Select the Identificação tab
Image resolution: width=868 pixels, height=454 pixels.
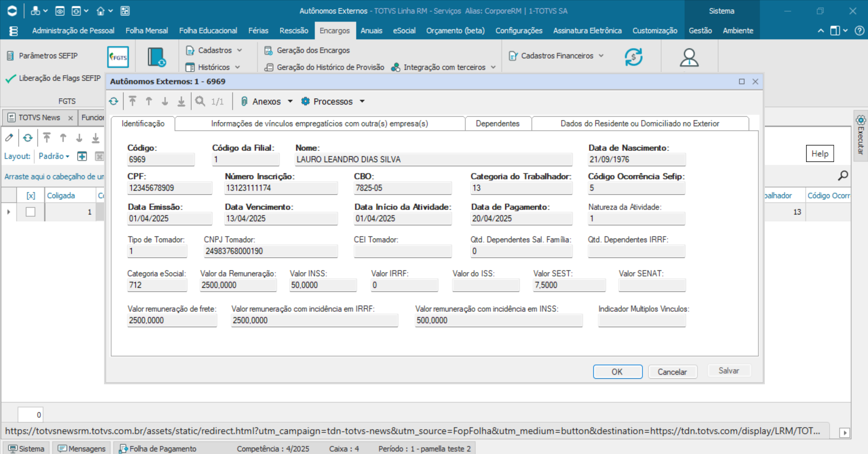143,124
